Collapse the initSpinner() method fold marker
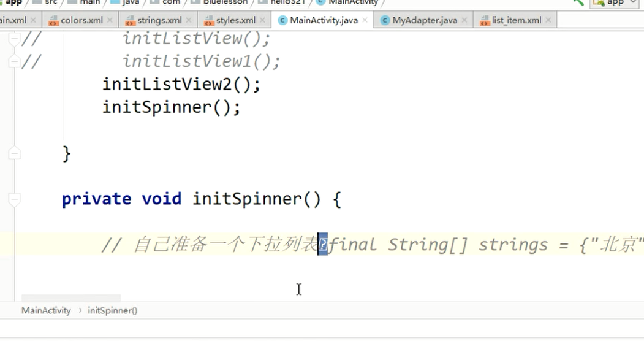The height and width of the screenshot is (341, 644). click(x=14, y=200)
